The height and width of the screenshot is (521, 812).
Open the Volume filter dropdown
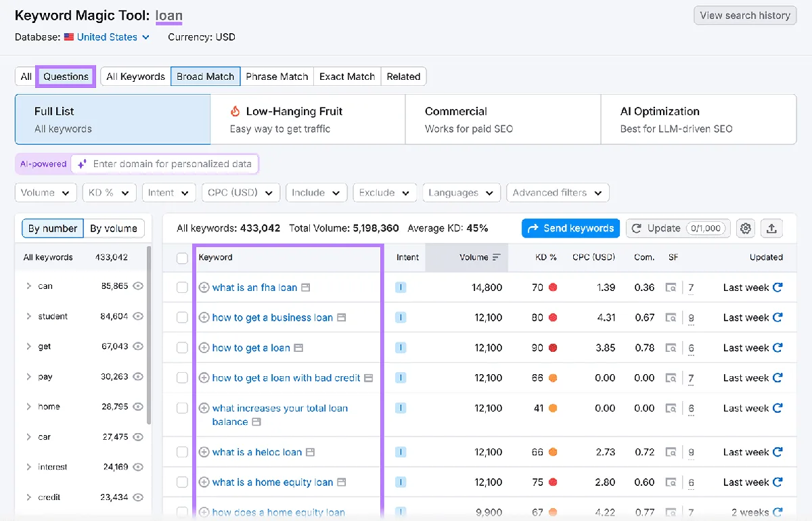pyautogui.click(x=45, y=193)
